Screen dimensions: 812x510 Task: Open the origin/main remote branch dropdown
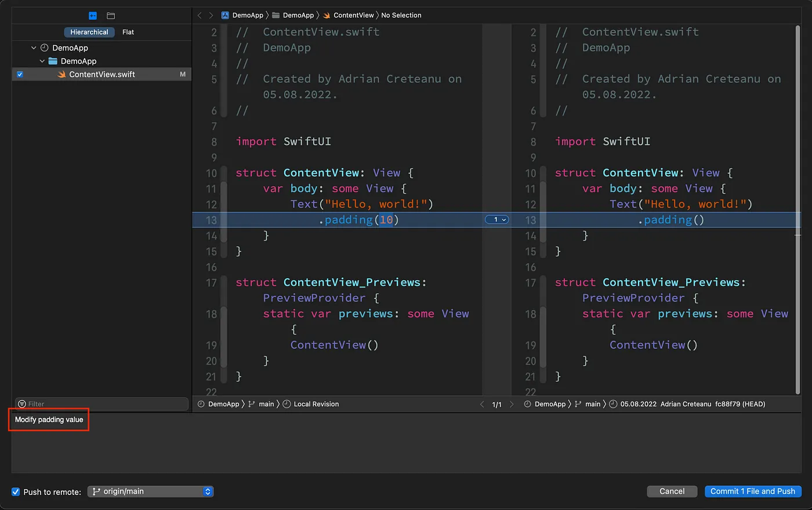click(x=151, y=491)
